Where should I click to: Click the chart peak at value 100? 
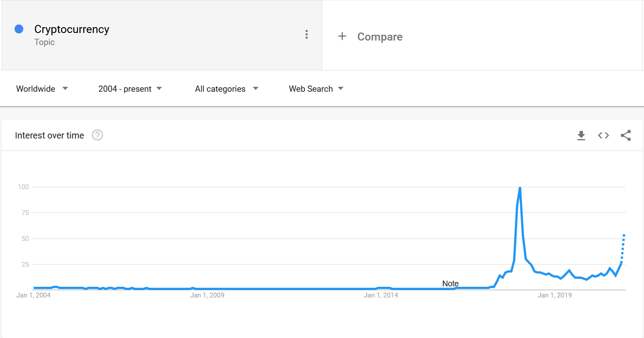[x=520, y=188]
